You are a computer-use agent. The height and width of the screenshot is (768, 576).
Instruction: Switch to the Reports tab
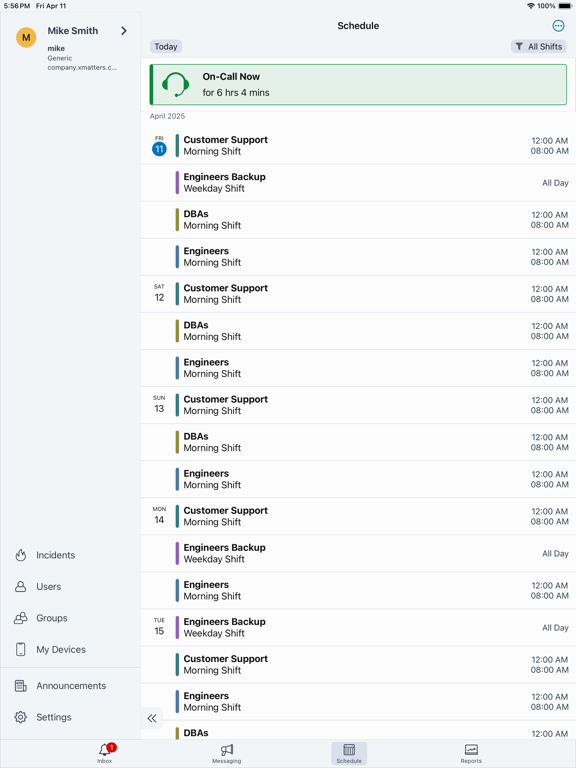coord(471,753)
